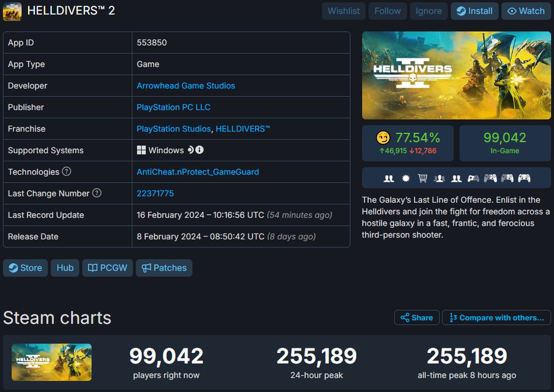
Task: Add HELLDIVERS 2 to Wishlist
Action: 343,11
